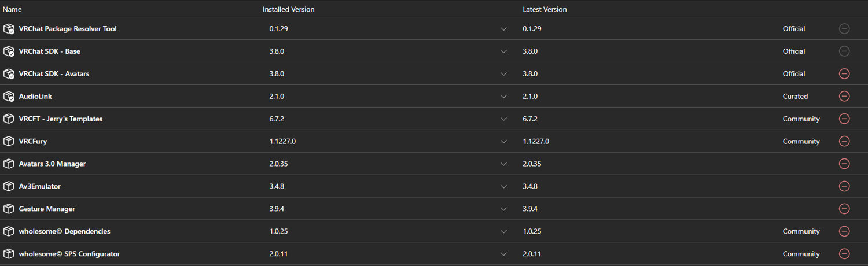Click remove icon for VRCFury
Viewport: 868px width, 266px height.
click(844, 141)
